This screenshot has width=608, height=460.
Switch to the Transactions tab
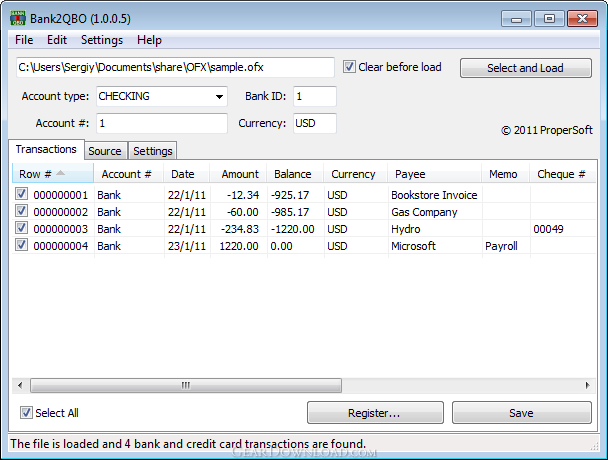point(46,149)
